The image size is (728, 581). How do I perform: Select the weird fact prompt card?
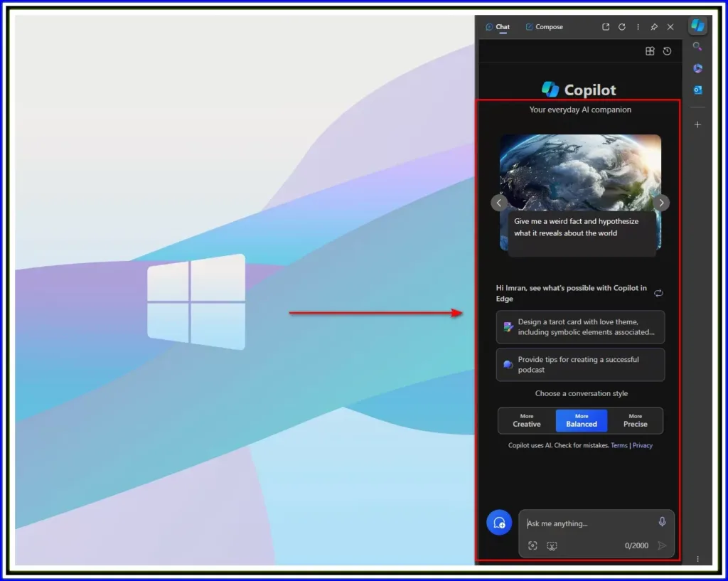[580, 195]
